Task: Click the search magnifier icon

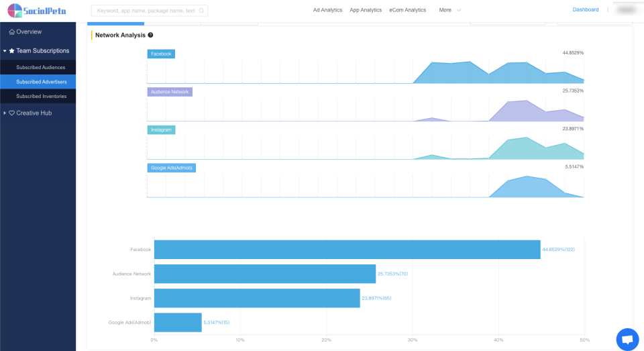Action: [x=201, y=11]
